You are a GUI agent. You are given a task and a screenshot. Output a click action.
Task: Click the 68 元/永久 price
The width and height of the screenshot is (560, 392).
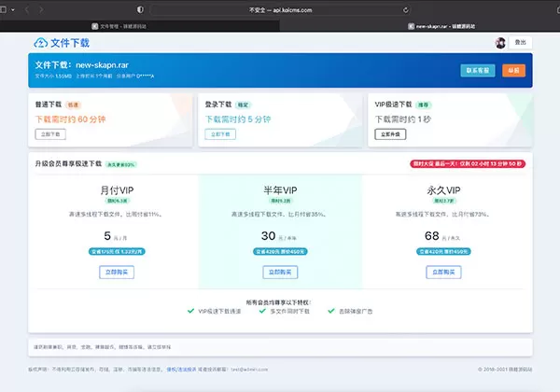pos(442,236)
